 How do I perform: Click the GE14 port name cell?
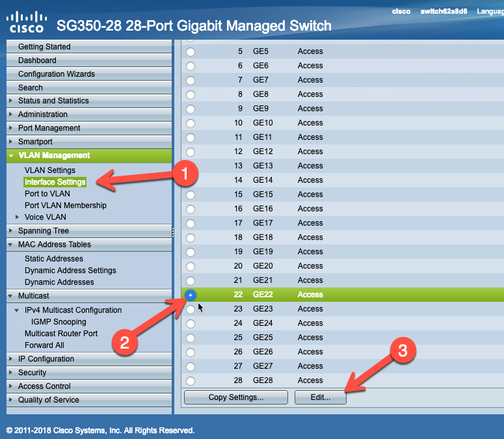coord(263,180)
